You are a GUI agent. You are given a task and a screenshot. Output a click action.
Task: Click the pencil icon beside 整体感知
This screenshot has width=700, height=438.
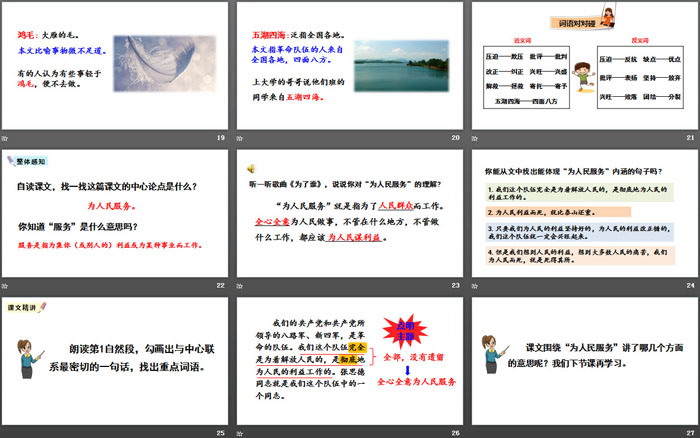(x=10, y=160)
